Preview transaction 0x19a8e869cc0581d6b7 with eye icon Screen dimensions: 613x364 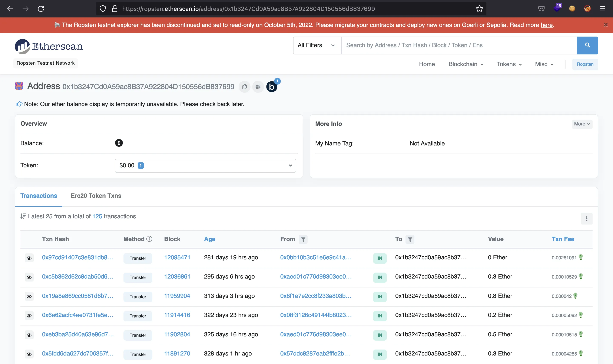[29, 297]
